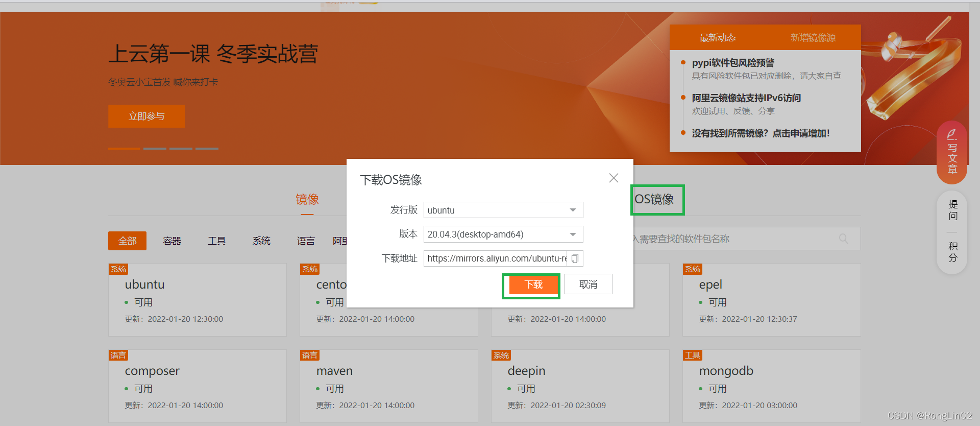
Task: Open the 发行版 ubuntu dropdown
Action: (503, 210)
